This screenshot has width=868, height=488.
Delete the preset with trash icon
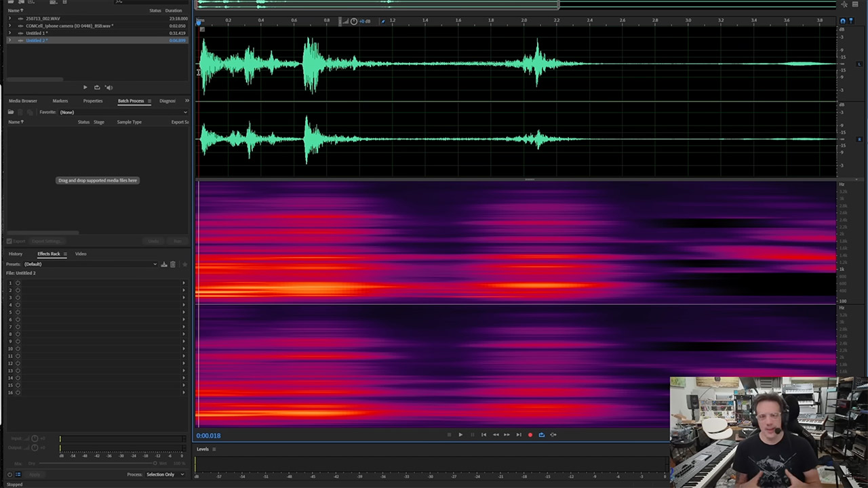click(173, 264)
